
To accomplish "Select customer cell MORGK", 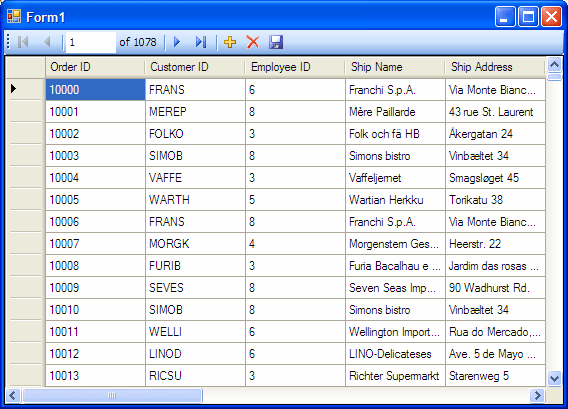I will (x=195, y=243).
